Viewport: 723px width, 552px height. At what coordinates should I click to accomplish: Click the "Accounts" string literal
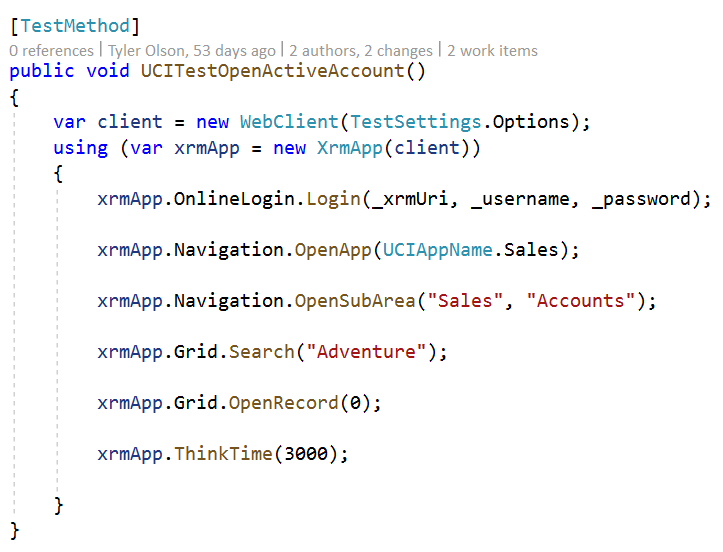click(581, 301)
